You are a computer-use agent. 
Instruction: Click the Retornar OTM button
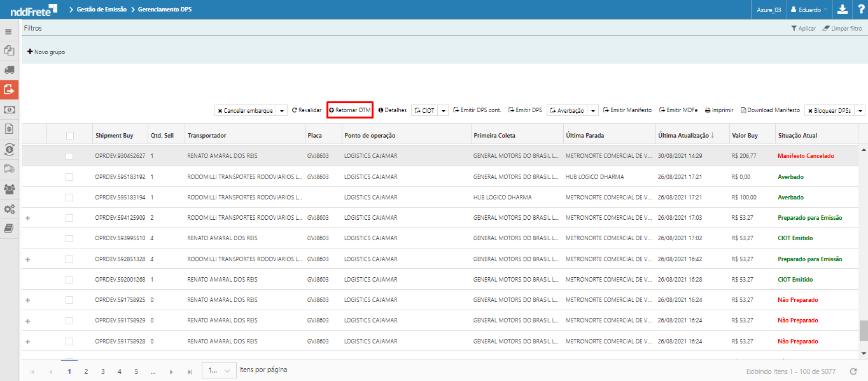349,110
